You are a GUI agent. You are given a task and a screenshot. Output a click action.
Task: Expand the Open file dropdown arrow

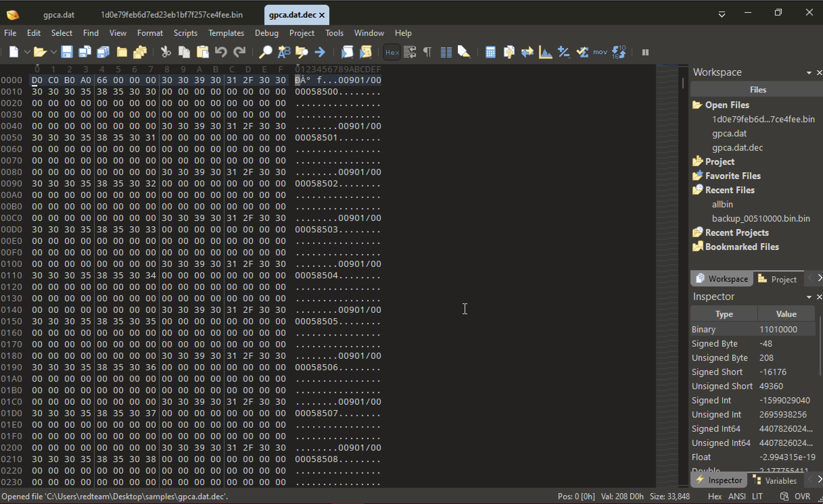53,52
